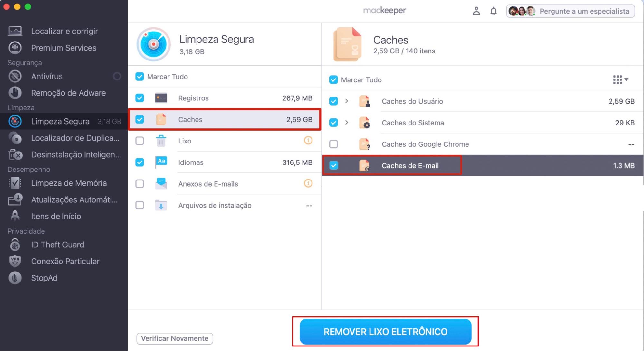Uncheck the Registros checkbox

pyautogui.click(x=139, y=98)
